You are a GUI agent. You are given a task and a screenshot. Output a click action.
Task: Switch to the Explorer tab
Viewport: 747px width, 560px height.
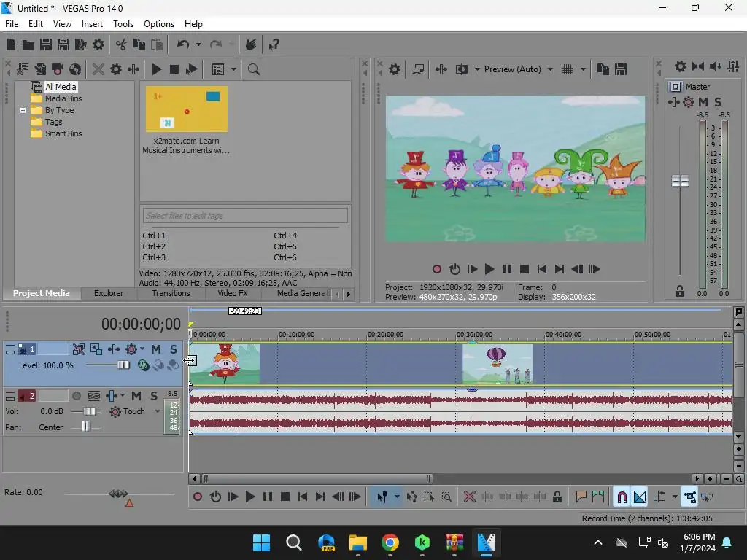coord(109,293)
